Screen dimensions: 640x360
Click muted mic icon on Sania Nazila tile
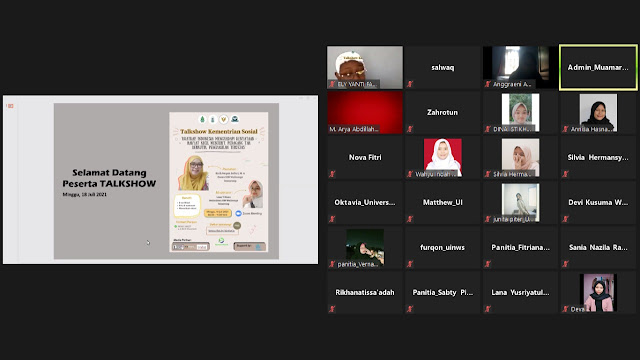coord(565,264)
